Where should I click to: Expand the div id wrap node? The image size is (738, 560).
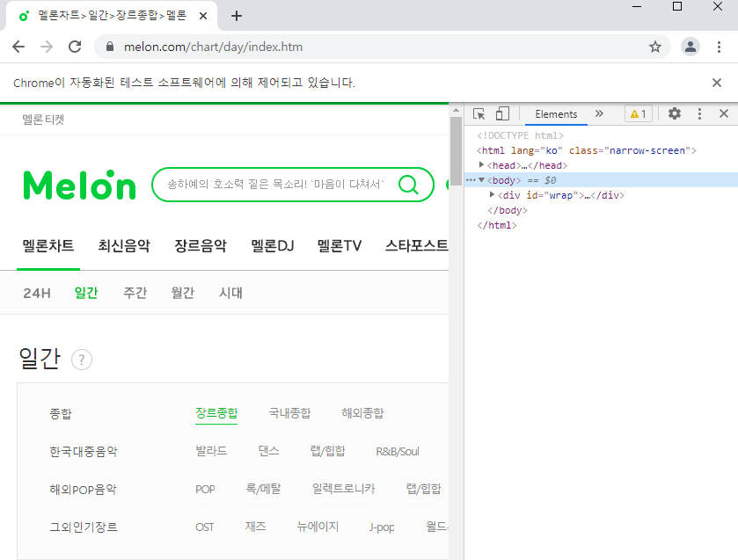click(492, 194)
